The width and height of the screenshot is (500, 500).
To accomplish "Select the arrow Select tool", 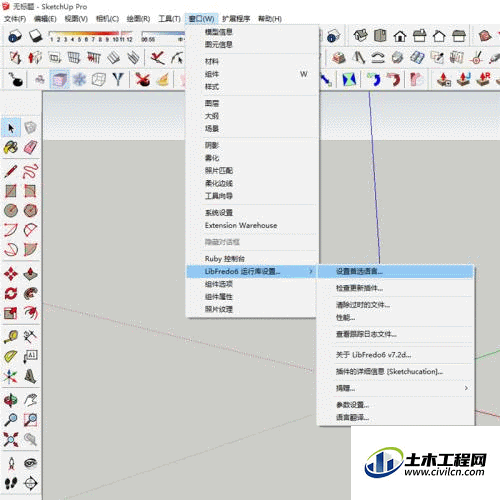I will pos(11,127).
